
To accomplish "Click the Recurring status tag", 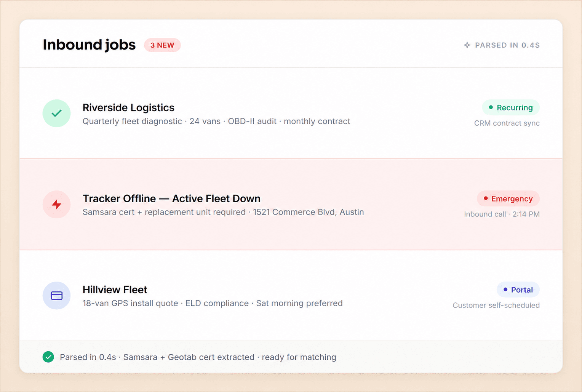I will click(x=511, y=107).
